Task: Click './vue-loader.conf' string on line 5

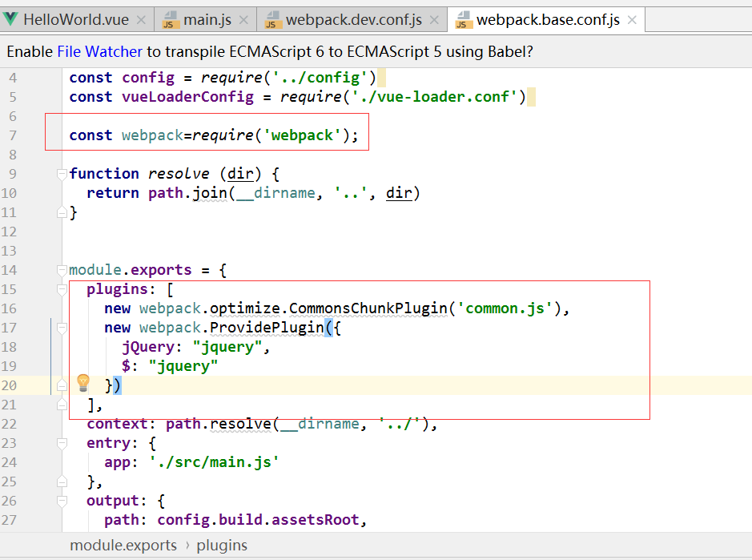Action: point(435,96)
